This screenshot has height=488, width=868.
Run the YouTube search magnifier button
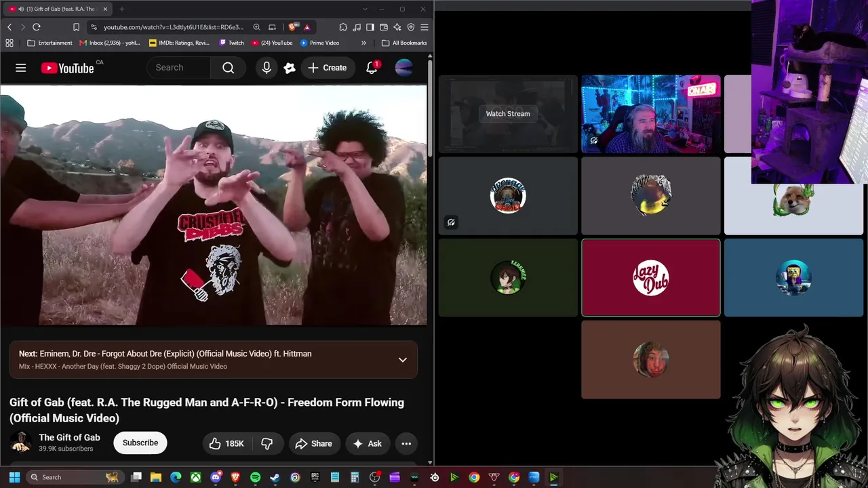[x=229, y=68]
